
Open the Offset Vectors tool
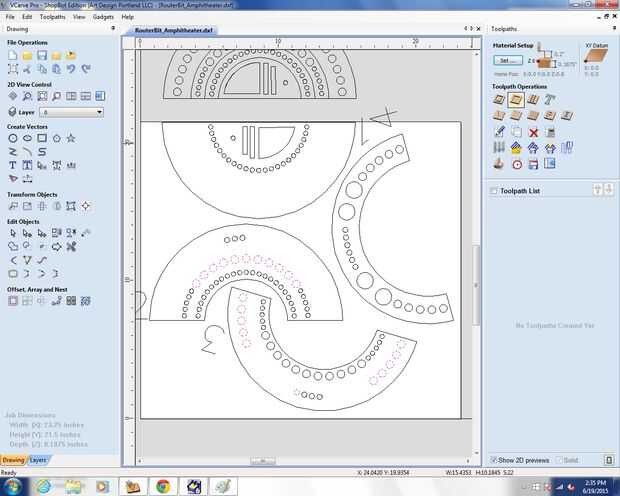tap(13, 301)
